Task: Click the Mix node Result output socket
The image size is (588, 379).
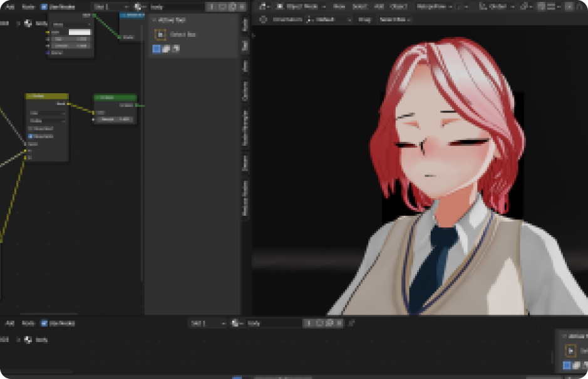Action: 68,104
